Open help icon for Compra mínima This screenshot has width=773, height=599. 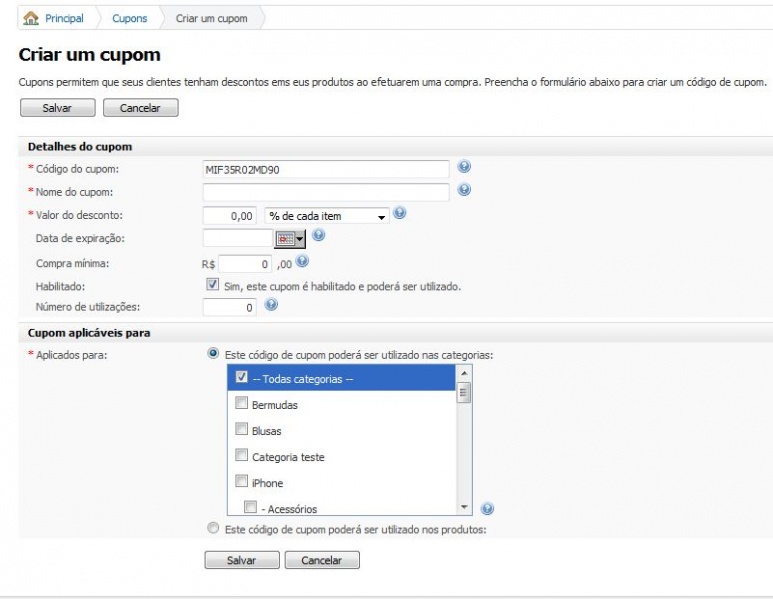point(302,261)
